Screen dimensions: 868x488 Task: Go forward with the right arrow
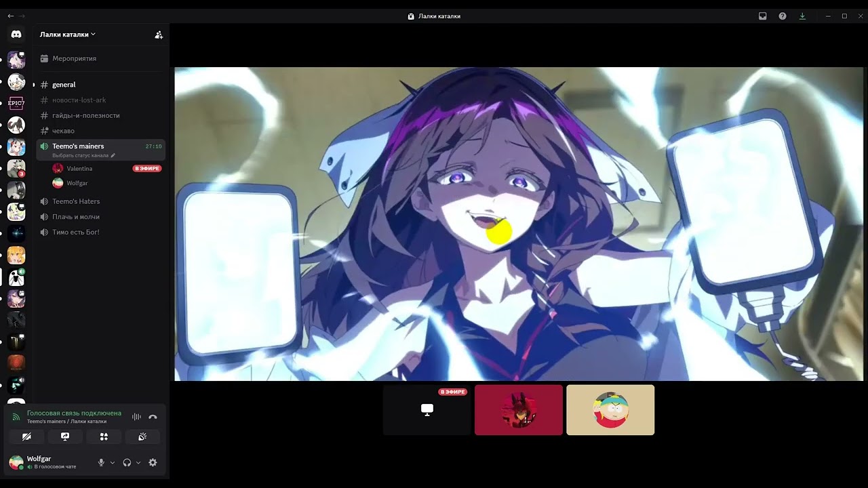pyautogui.click(x=22, y=16)
